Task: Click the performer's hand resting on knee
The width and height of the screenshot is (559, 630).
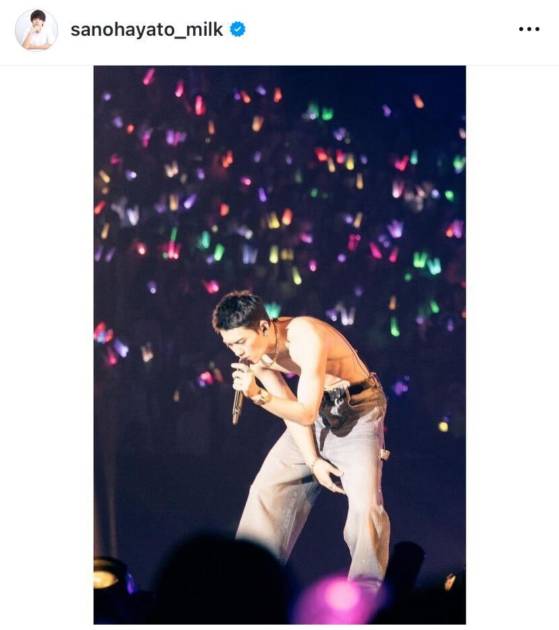Action: tap(329, 474)
